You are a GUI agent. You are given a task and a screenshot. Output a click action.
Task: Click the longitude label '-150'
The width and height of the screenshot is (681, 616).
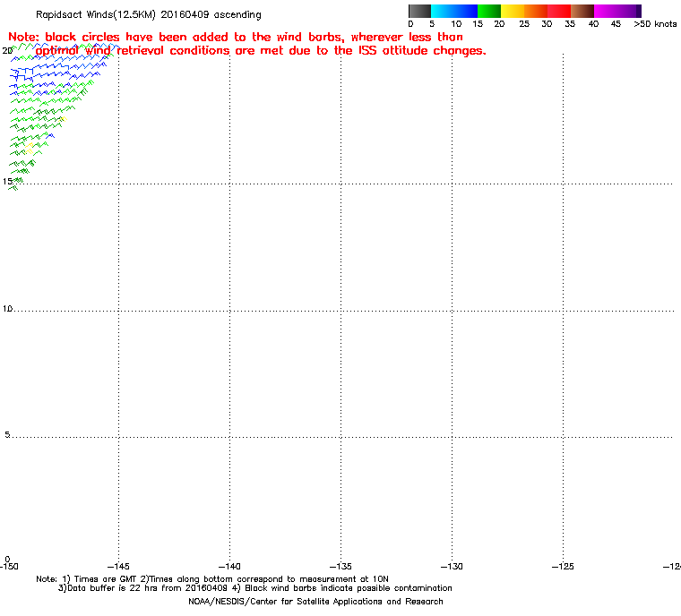pos(9,566)
